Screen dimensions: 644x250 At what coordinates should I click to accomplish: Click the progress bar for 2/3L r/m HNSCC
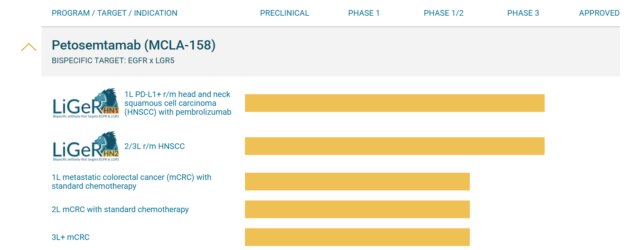395,146
